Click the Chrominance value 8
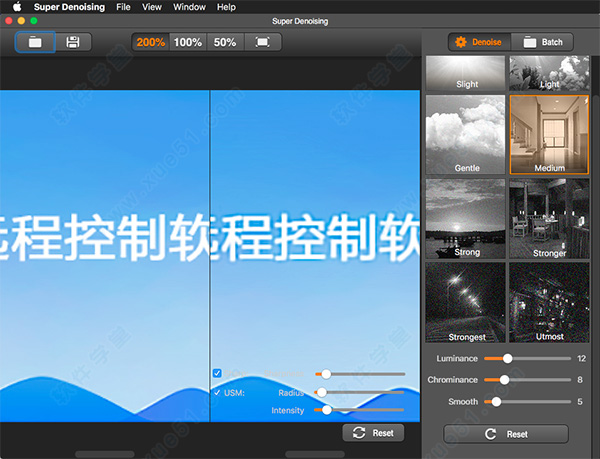 pos(580,380)
